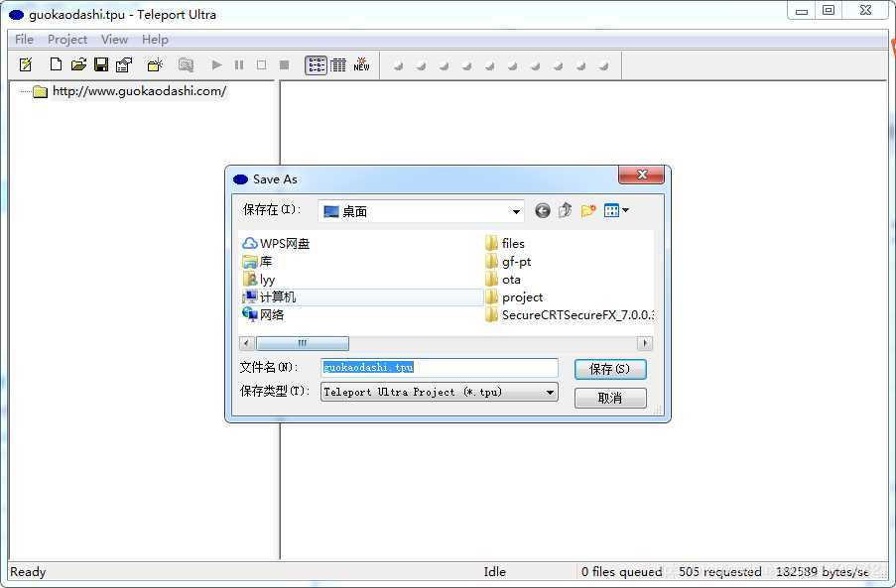Expand the 保存在 location dropdown
This screenshot has height=588, width=896.
[x=516, y=212]
